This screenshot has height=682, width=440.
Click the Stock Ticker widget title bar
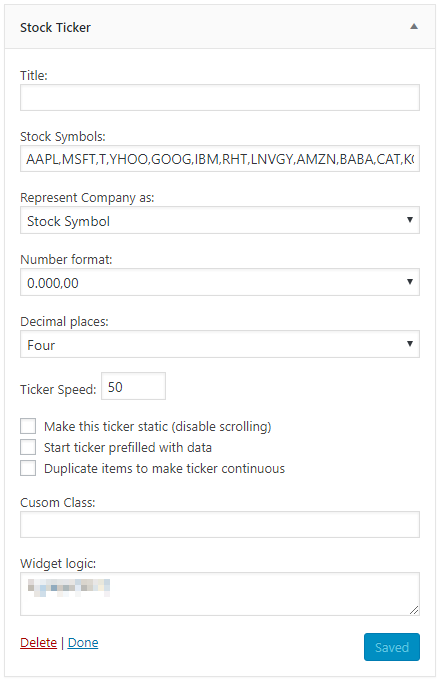(220, 27)
